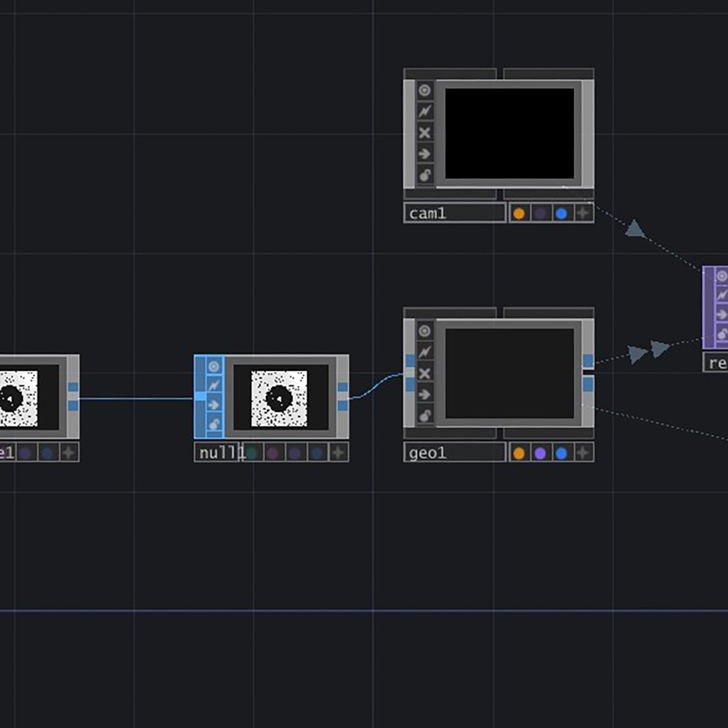This screenshot has height=728, width=728.
Task: Select the cam1 node preview area
Action: [x=510, y=132]
